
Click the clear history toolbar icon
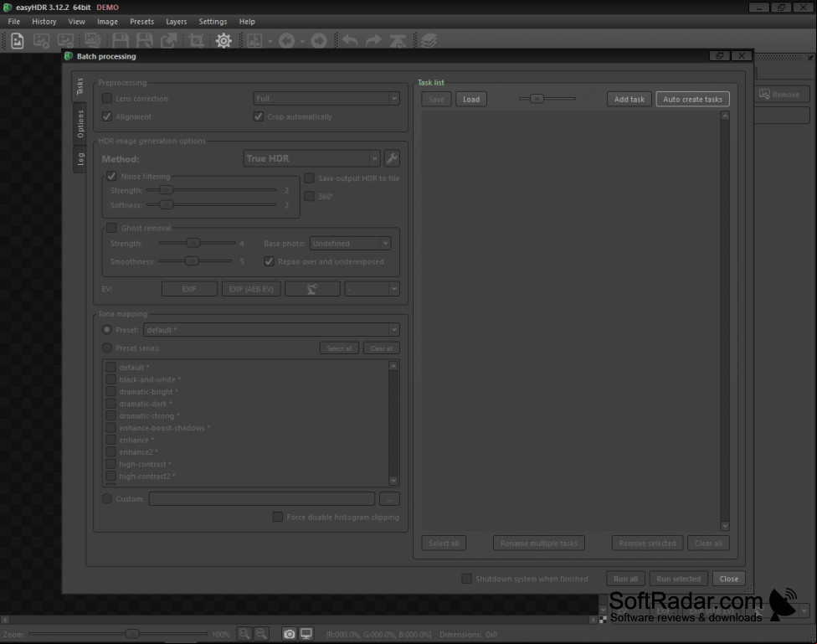pos(398,40)
